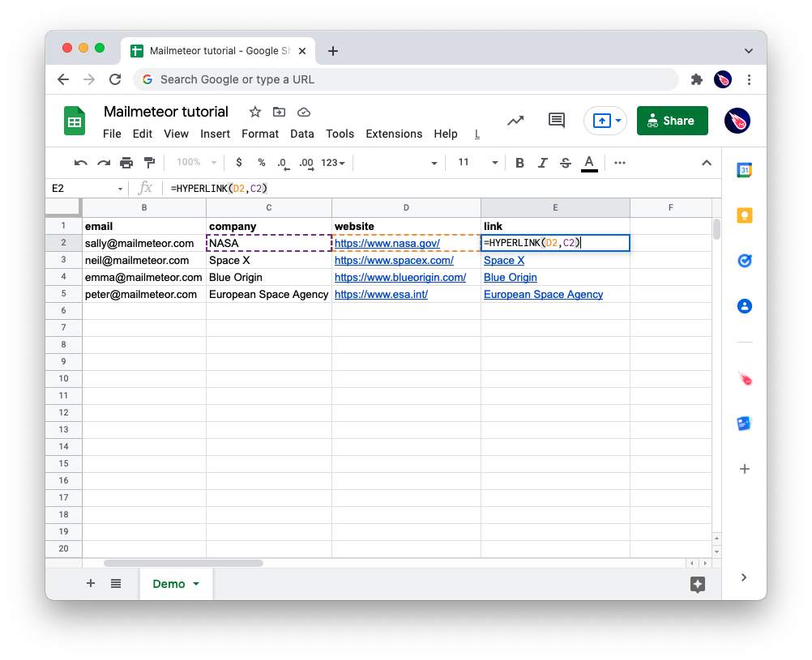812x660 pixels.
Task: Click the green Share button
Action: tap(672, 121)
